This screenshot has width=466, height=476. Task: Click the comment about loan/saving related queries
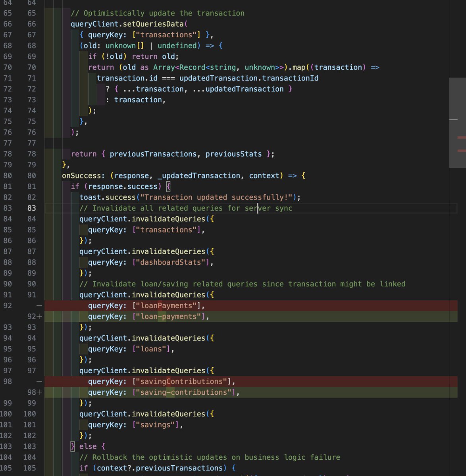pyautogui.click(x=242, y=284)
